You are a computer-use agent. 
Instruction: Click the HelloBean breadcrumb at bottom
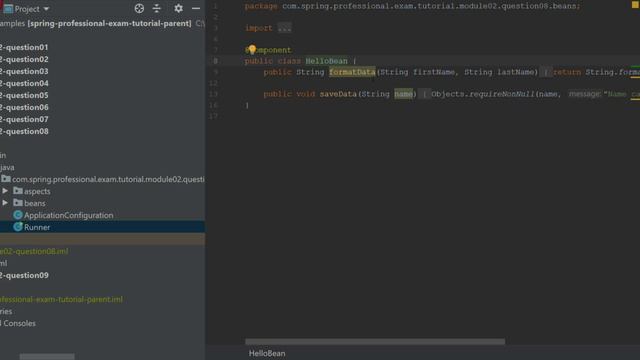(267, 353)
